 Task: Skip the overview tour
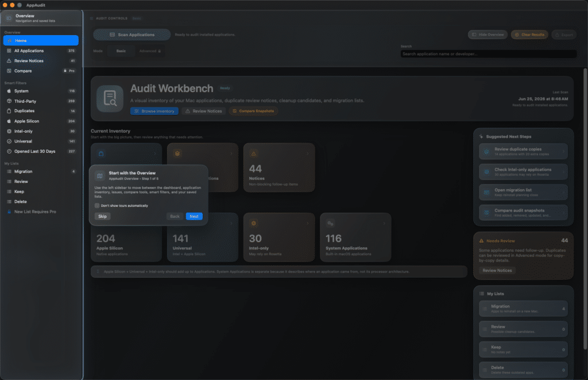pyautogui.click(x=102, y=217)
